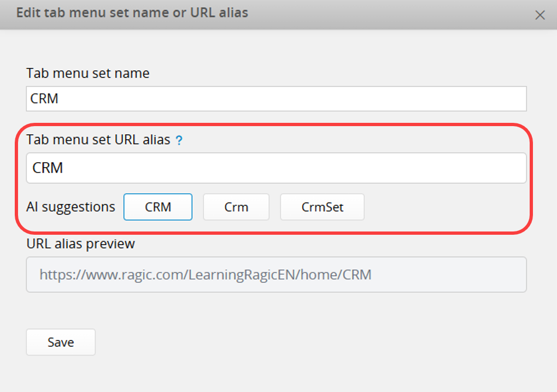
Task: Select the CRM AI suggestion
Action: (x=158, y=207)
